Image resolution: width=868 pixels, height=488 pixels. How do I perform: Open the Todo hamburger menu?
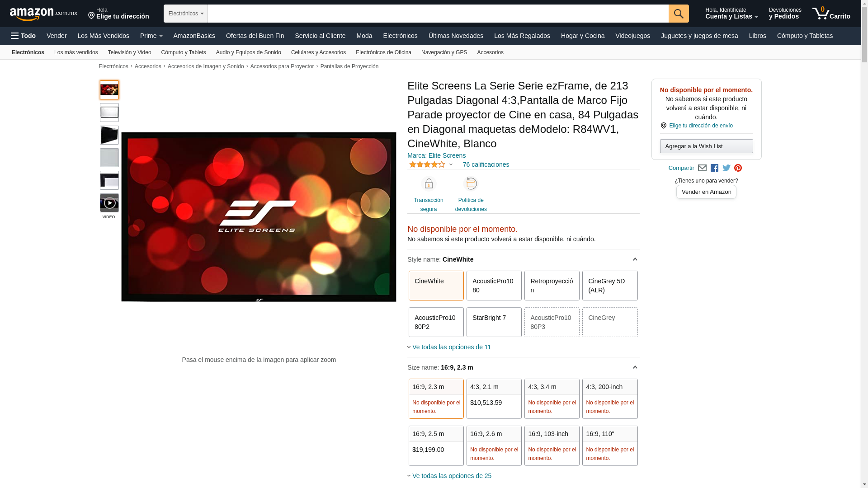pos(23,36)
